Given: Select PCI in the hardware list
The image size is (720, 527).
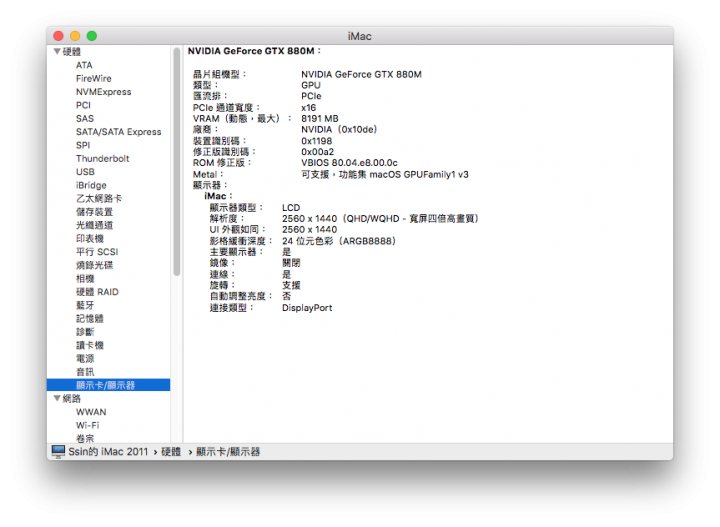Looking at the screenshot, I should (83, 105).
